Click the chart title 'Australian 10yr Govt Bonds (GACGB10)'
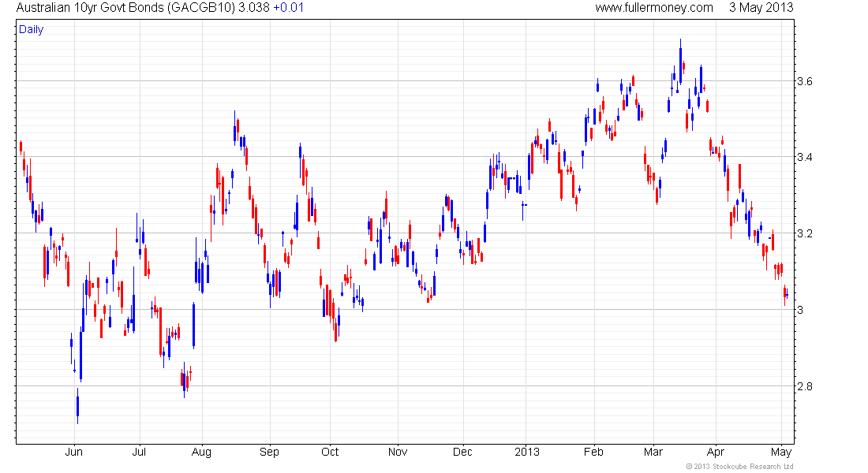This screenshot has width=868, height=473. click(125, 8)
